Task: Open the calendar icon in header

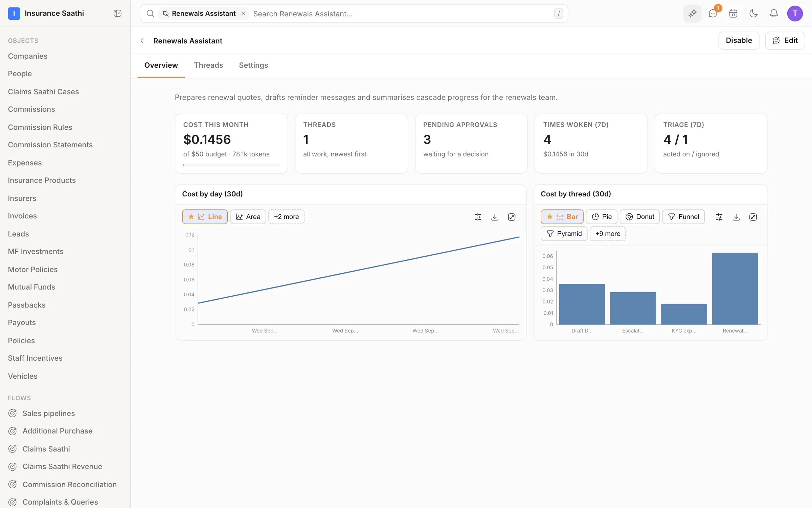Action: [733, 13]
